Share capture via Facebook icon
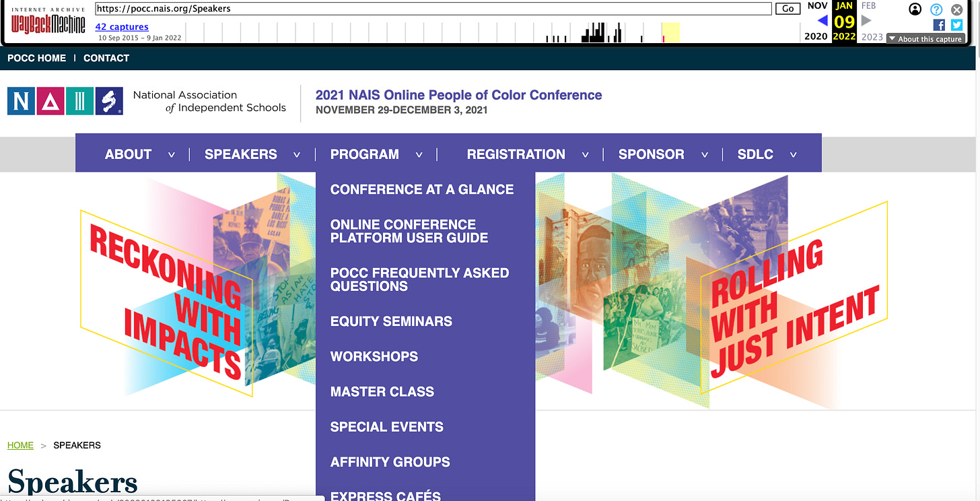 [x=939, y=25]
